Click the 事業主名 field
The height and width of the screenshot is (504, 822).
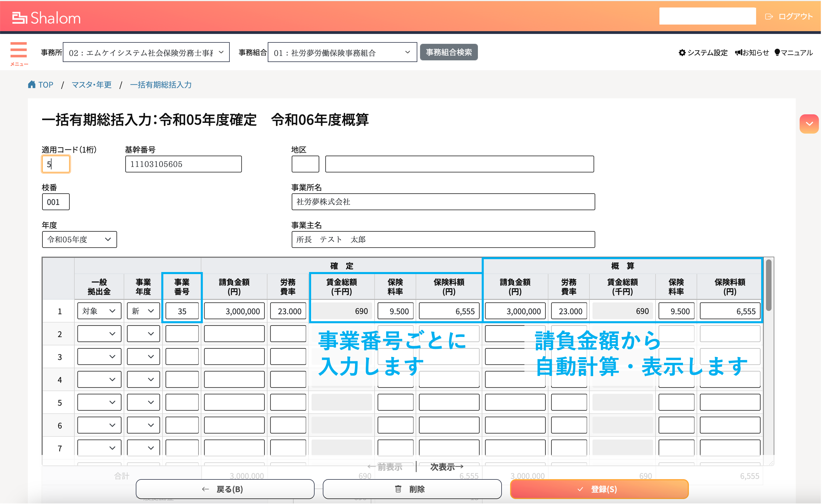click(443, 240)
